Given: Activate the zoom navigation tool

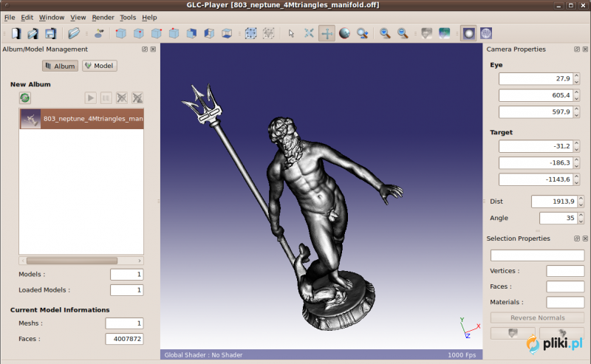Looking at the screenshot, I should tap(362, 33).
